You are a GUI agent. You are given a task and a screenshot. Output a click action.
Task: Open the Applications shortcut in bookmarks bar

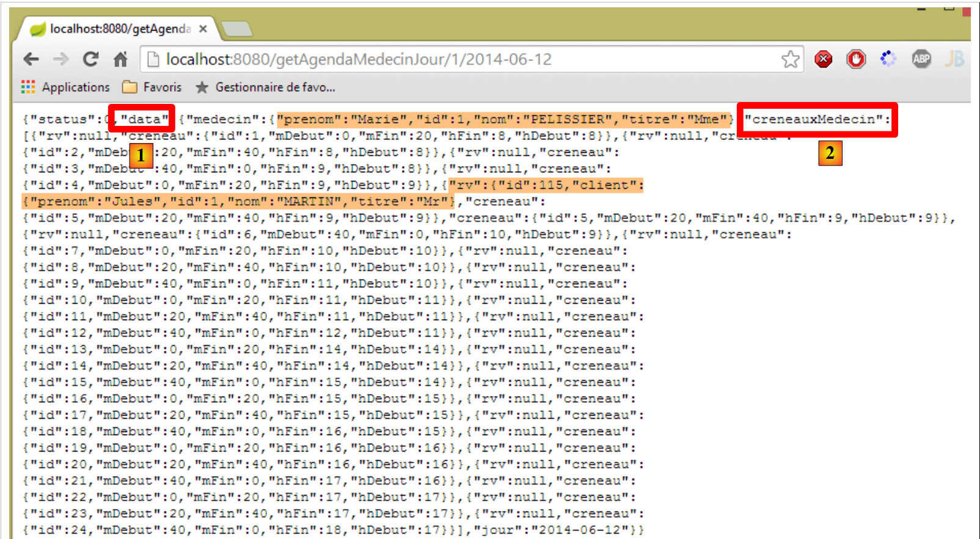click(66, 87)
